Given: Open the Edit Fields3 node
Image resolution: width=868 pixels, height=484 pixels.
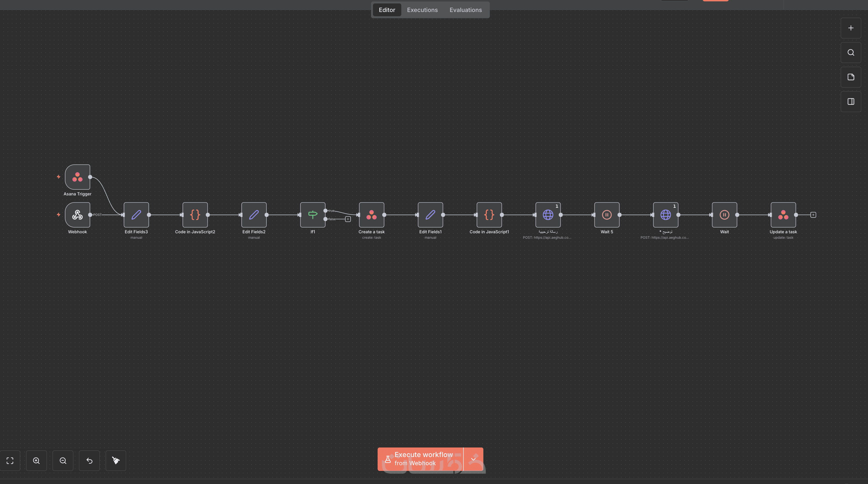Looking at the screenshot, I should coord(136,215).
